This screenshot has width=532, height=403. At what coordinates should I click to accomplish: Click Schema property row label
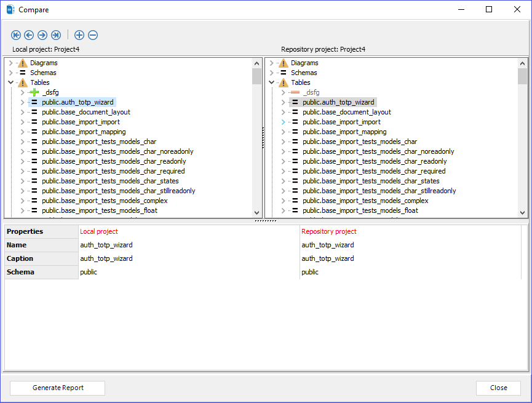point(41,272)
